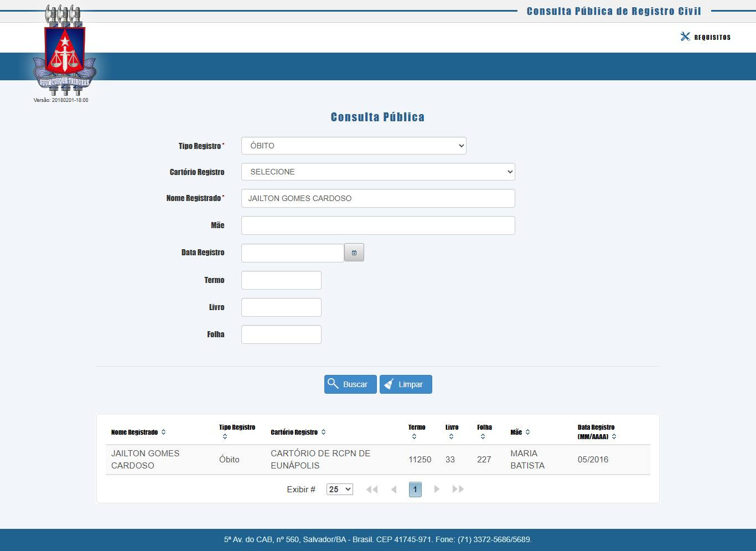Sort results by Nome Registrado column
The image size is (756, 551).
(163, 432)
